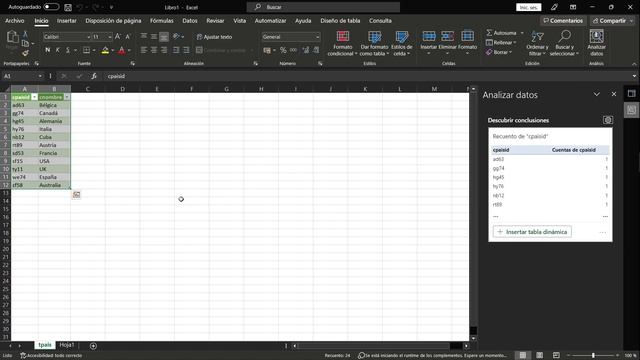Image resolution: width=640 pixels, height=360 pixels.
Task: Click the Comentarios button
Action: [563, 21]
